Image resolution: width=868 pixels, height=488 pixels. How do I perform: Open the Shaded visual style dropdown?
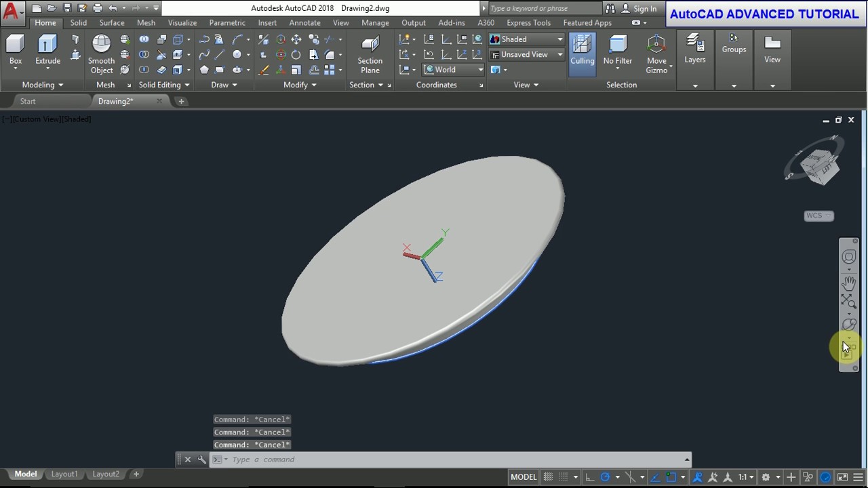pyautogui.click(x=526, y=39)
